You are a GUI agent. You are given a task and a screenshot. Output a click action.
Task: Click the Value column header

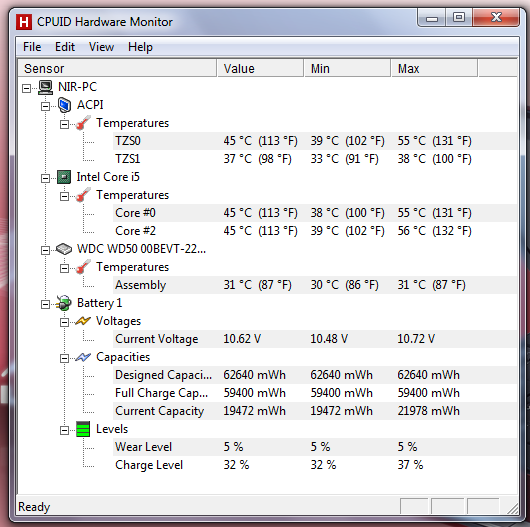coord(260,69)
